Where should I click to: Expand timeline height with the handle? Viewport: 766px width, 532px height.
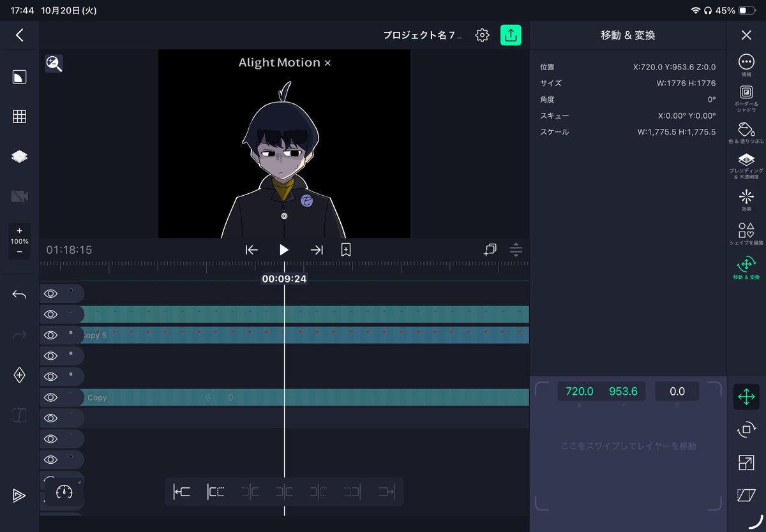click(516, 250)
